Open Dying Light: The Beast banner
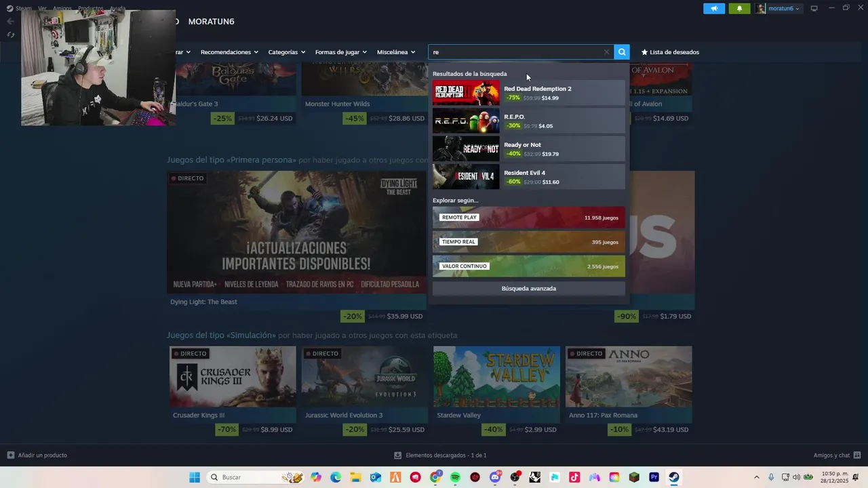Screen dimensions: 868x488 [x=296, y=232]
